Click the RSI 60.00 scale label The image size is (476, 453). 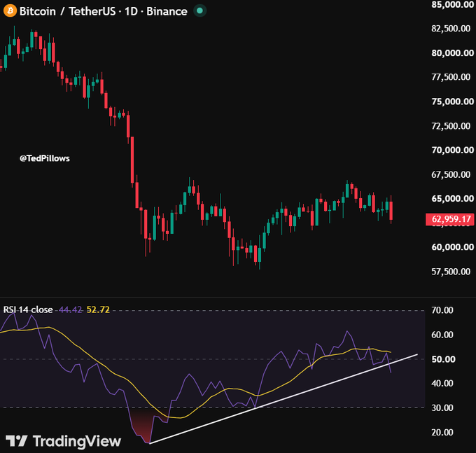(442, 335)
